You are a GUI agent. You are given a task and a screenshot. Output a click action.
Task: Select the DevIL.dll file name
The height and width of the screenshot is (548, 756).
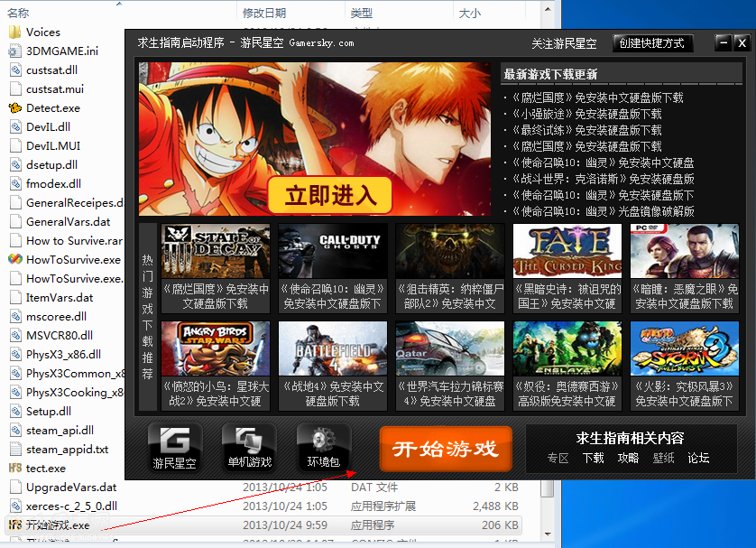point(48,127)
